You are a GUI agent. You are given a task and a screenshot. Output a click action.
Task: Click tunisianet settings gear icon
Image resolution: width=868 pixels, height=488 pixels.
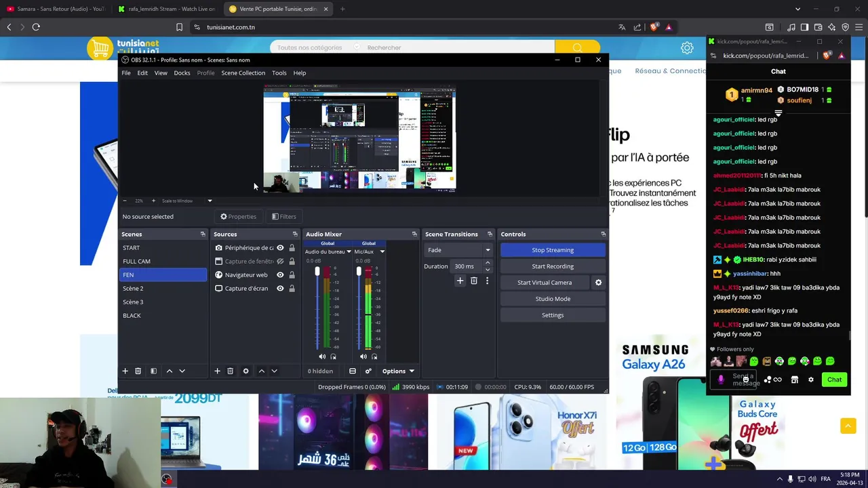(687, 47)
